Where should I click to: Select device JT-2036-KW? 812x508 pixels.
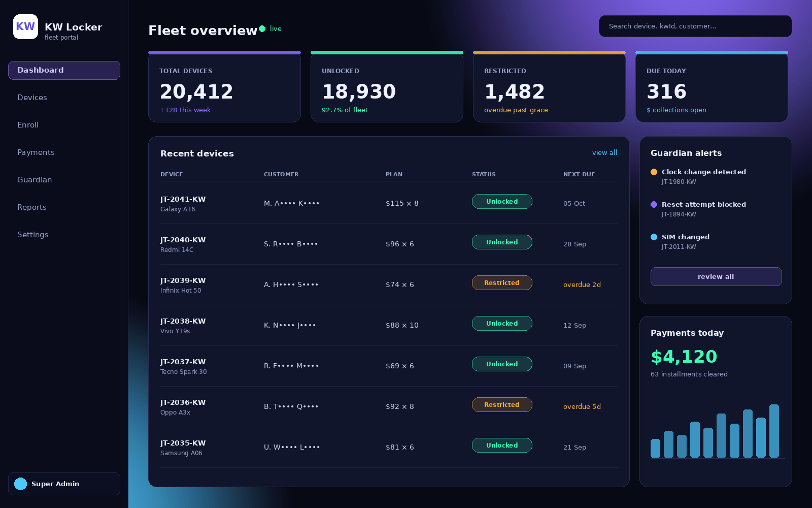183,402
